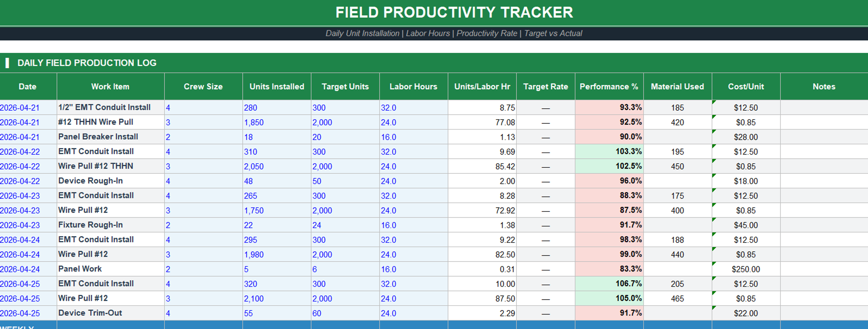Screen dimensions: 868x329
Task: Click the Cost/Unit header cell
Action: [746, 87]
